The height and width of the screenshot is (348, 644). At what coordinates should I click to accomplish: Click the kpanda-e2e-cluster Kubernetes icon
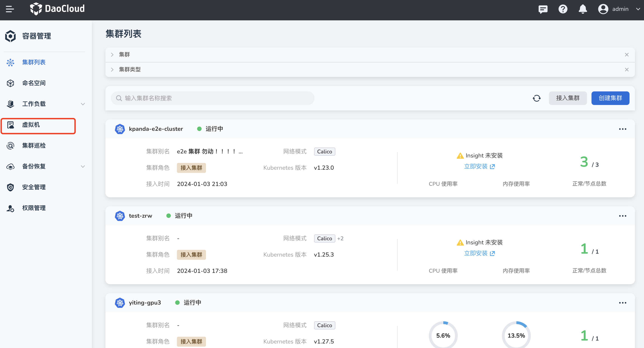click(120, 129)
